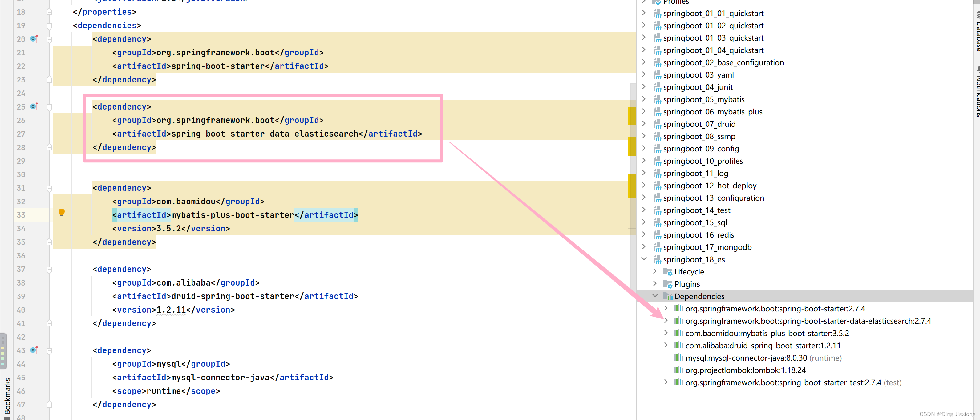Click groupId com.alibaba on line 38

184,283
